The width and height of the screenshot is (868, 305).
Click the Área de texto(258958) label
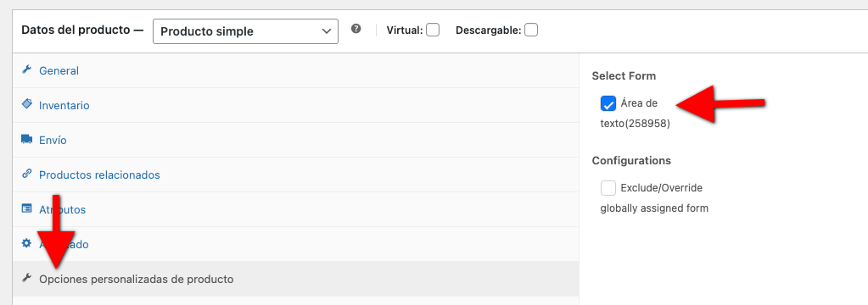coord(636,114)
